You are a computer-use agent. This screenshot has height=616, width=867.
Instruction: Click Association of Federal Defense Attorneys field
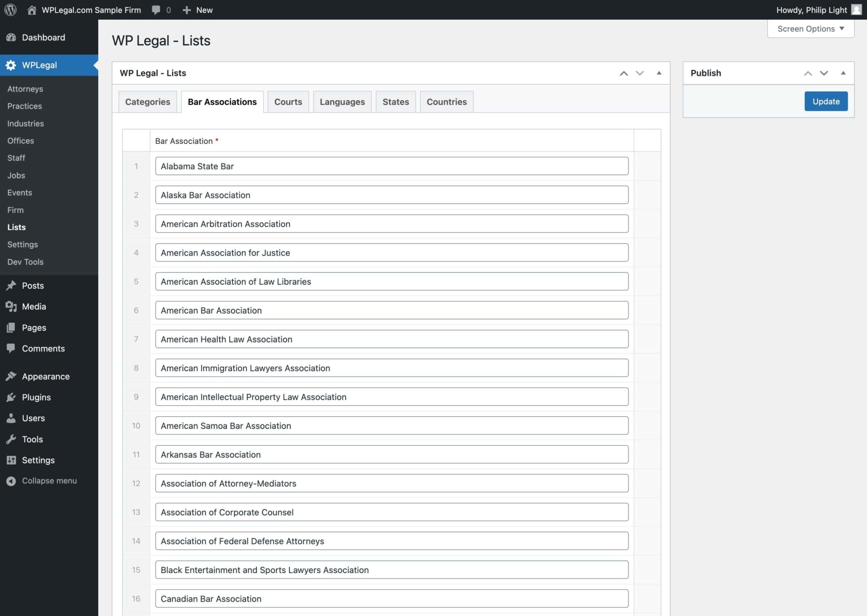click(x=392, y=541)
